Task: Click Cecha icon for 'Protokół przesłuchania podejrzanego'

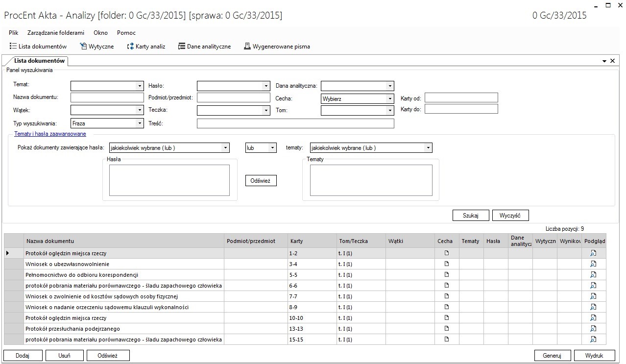Action: click(x=446, y=329)
